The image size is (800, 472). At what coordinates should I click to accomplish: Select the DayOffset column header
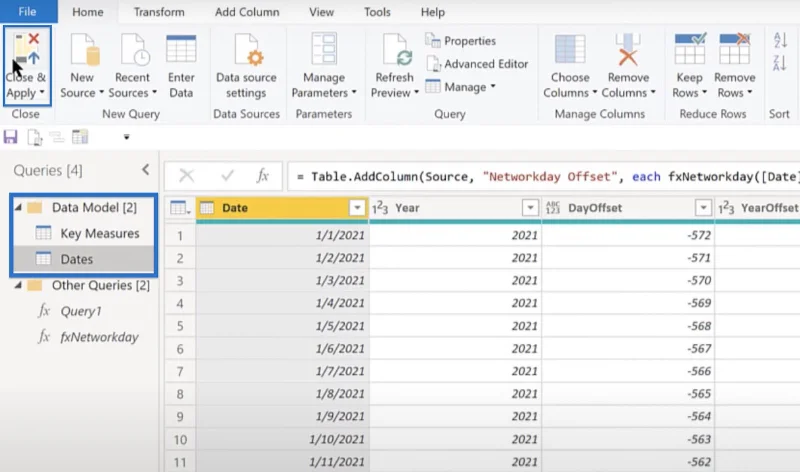628,208
